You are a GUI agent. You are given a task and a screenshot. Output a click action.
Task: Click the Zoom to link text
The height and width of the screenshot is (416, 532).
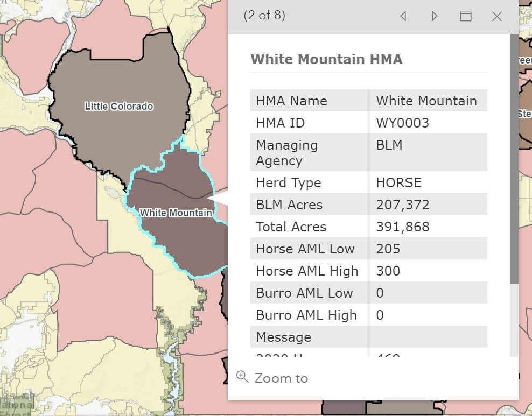(281, 378)
